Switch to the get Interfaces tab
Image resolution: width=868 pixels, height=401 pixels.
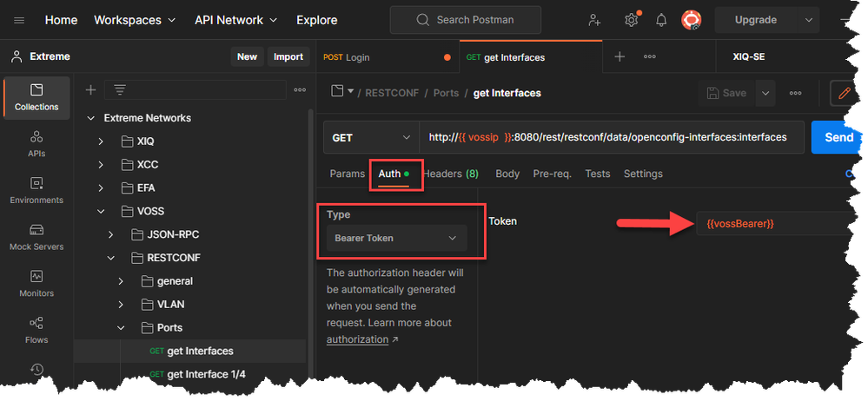coord(530,57)
